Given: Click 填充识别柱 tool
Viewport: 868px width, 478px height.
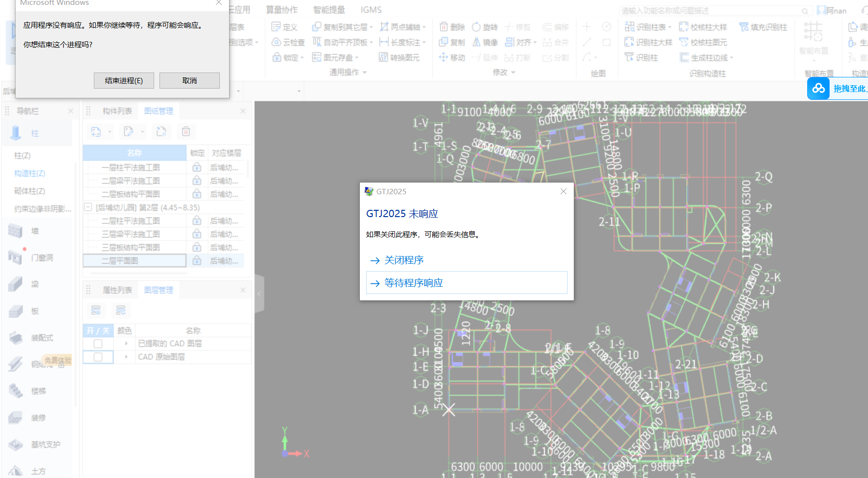Looking at the screenshot, I should click(763, 27).
